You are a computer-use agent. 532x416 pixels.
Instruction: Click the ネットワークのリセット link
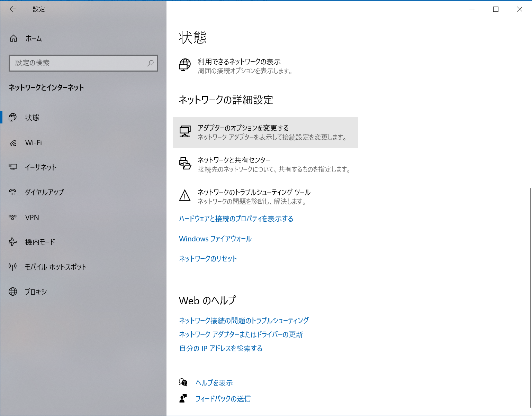pyautogui.click(x=208, y=259)
